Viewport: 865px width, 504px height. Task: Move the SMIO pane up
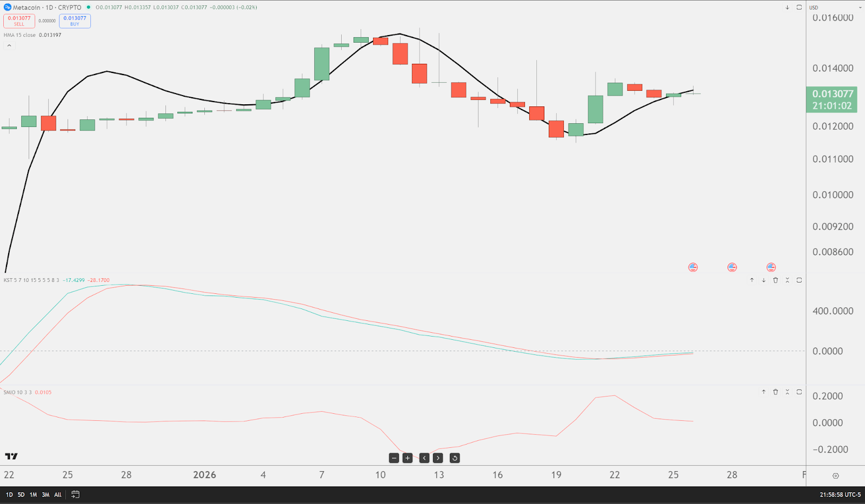[763, 392]
